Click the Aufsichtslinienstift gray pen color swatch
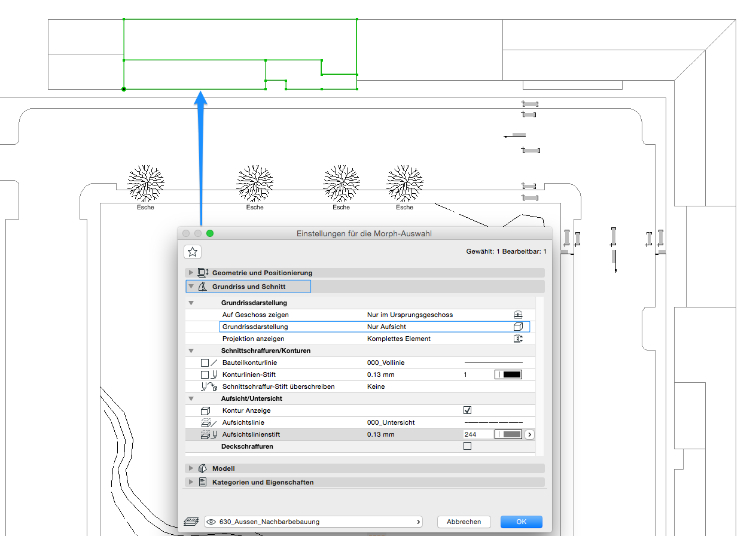This screenshot has width=756, height=536. pos(508,434)
